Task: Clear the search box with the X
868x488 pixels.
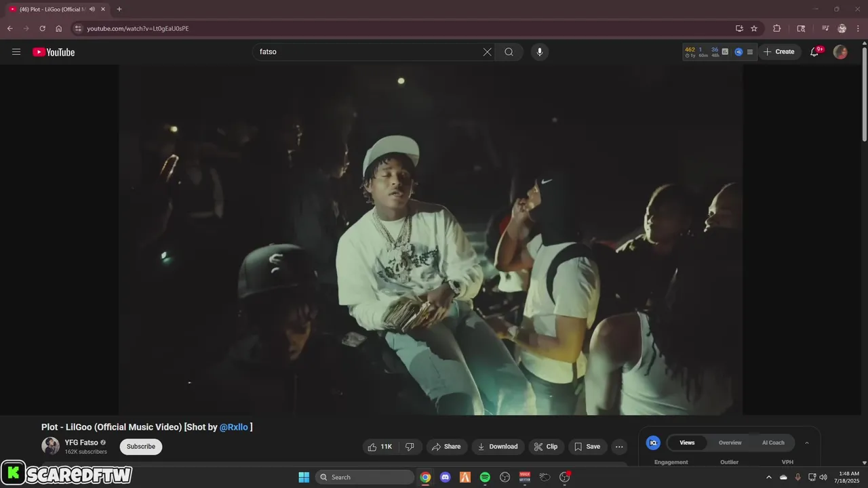Action: pyautogui.click(x=487, y=52)
